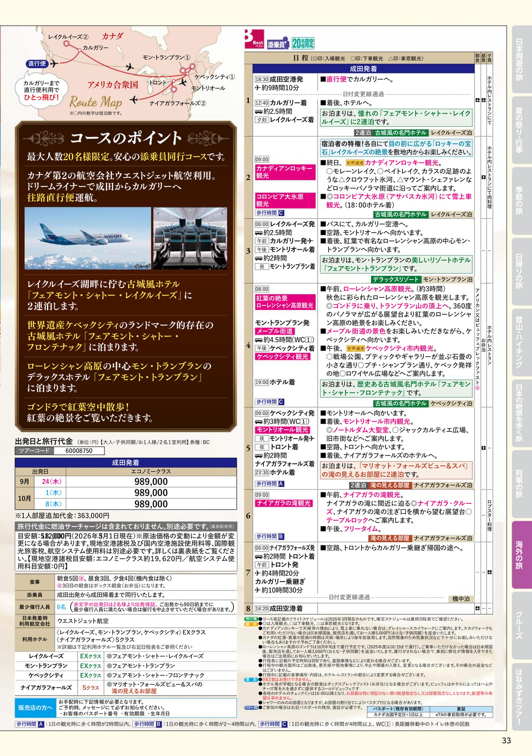532x756 pixels.
Task: Click the pink 紅葉の絶景ローレンシャン高原観光 label
Action: (285, 302)
